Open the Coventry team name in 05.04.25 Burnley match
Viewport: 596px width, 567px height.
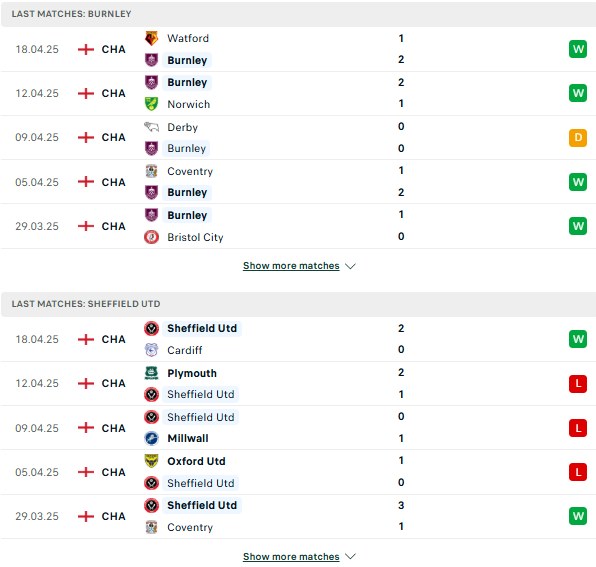pos(190,171)
